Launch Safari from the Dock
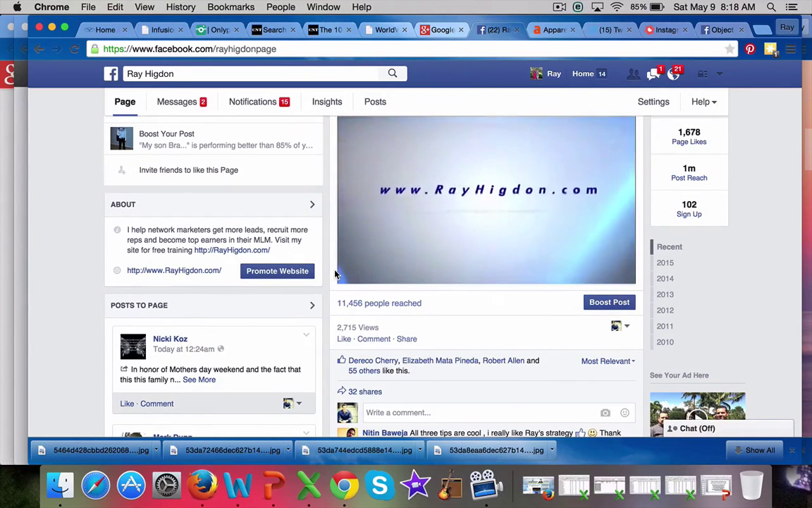812x508 pixels. [x=96, y=485]
